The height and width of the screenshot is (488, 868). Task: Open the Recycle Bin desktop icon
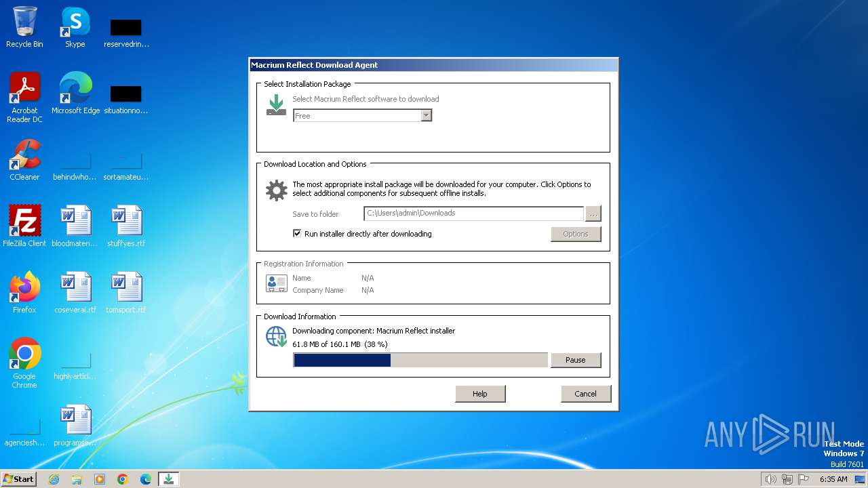point(24,27)
